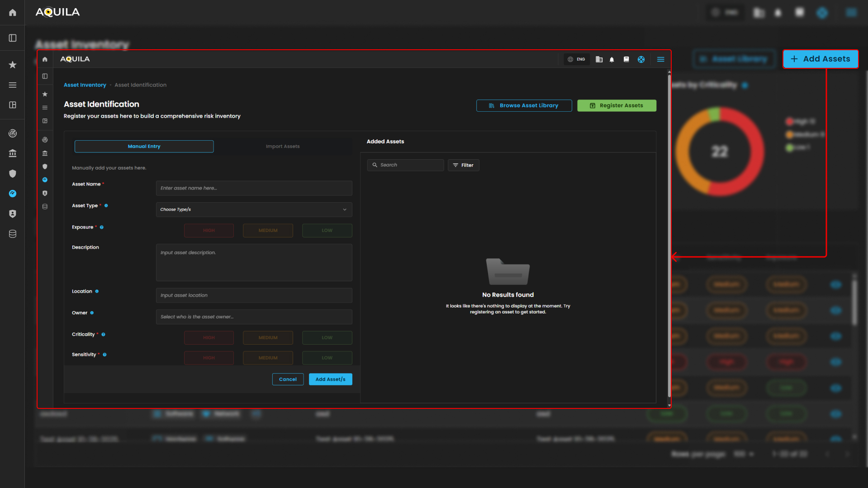This screenshot has width=868, height=488.
Task: Set Exposure to HIGH
Action: pos(209,231)
